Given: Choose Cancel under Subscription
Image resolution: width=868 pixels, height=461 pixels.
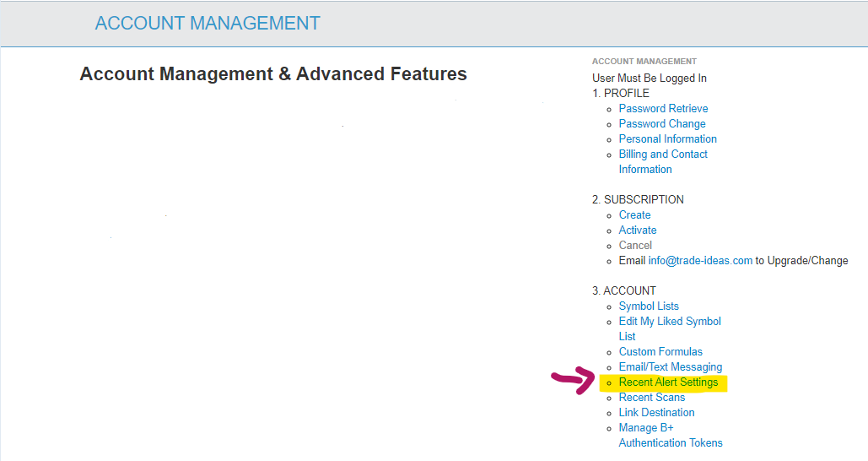Looking at the screenshot, I should tap(635, 246).
